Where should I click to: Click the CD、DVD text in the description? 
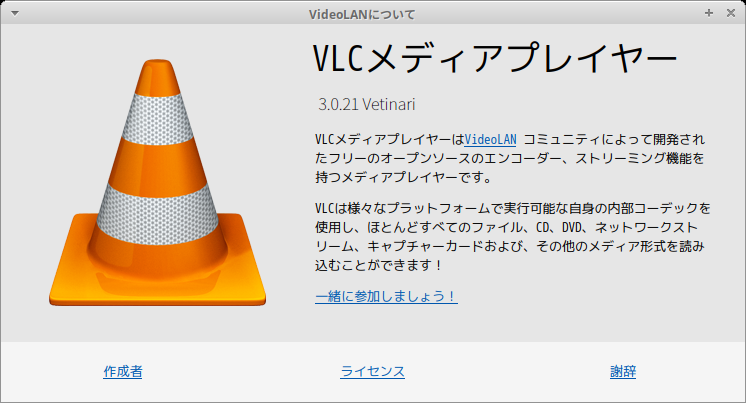562,227
